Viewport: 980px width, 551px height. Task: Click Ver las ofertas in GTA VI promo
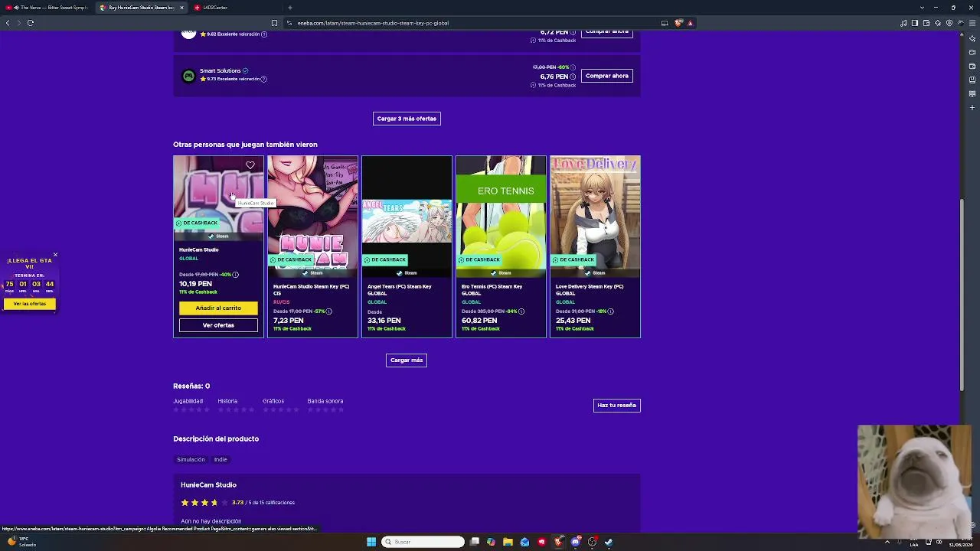pyautogui.click(x=30, y=304)
